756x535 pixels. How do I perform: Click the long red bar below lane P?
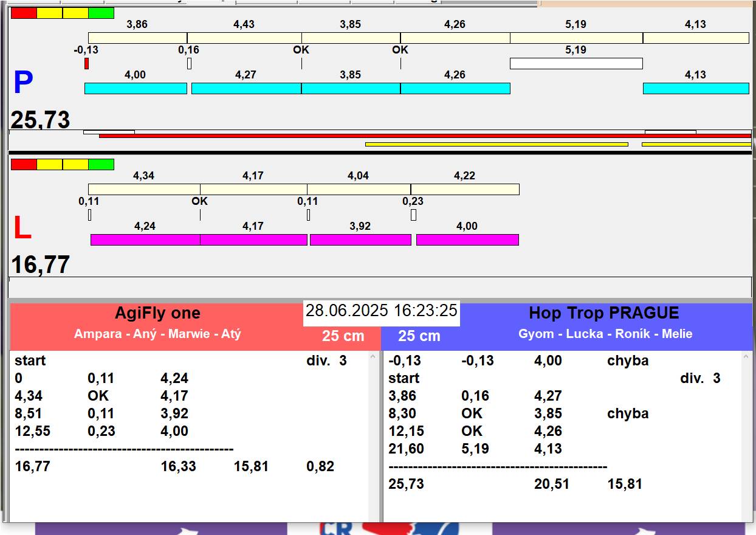pyautogui.click(x=425, y=136)
